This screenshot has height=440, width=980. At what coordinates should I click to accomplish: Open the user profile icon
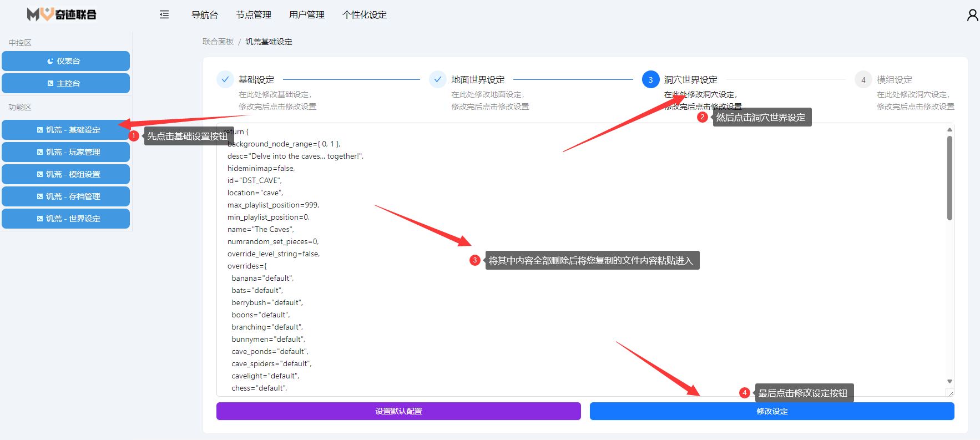pos(972,15)
